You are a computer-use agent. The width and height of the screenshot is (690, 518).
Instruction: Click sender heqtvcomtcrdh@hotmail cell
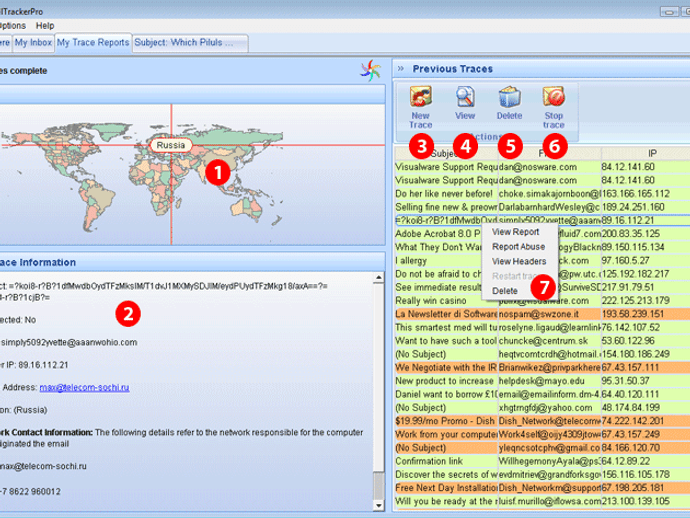coord(549,354)
